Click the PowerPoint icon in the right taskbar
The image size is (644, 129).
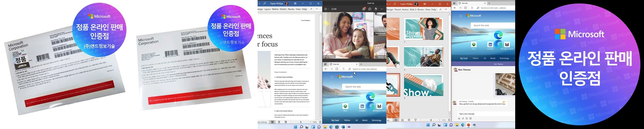pyautogui.click(x=469, y=125)
